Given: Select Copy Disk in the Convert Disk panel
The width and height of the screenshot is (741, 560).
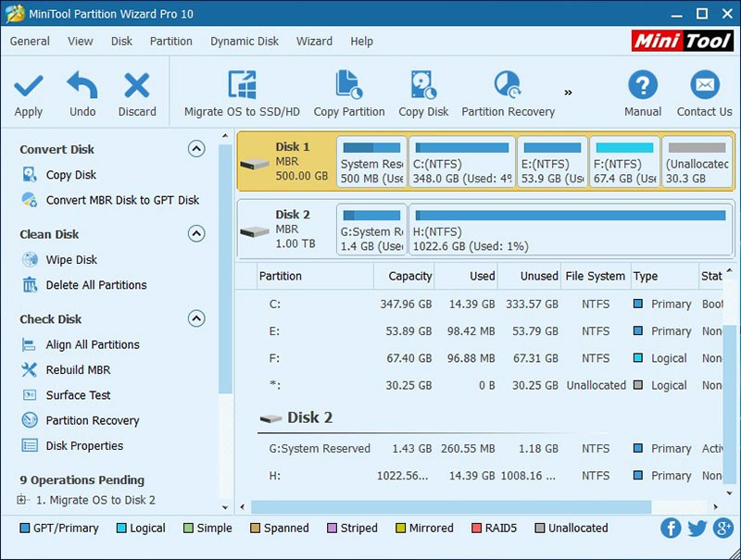Looking at the screenshot, I should click(71, 175).
